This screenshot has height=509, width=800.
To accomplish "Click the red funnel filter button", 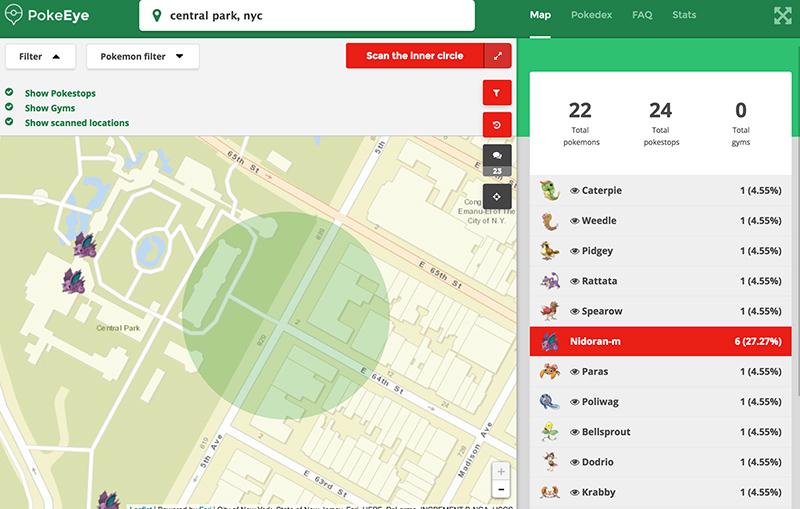I will [x=497, y=93].
